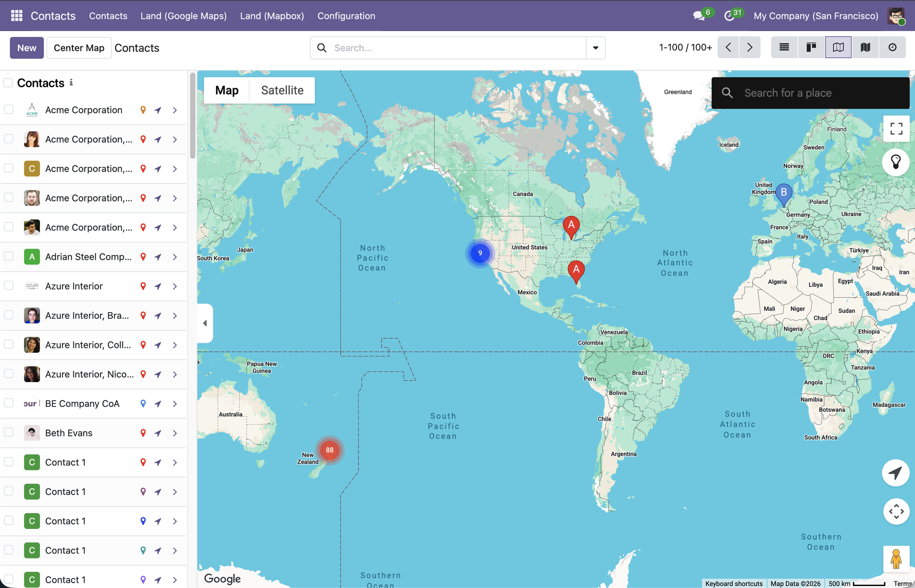Image resolution: width=915 pixels, height=588 pixels.
Task: Click the map geolocation arrow button
Action: coord(896,473)
